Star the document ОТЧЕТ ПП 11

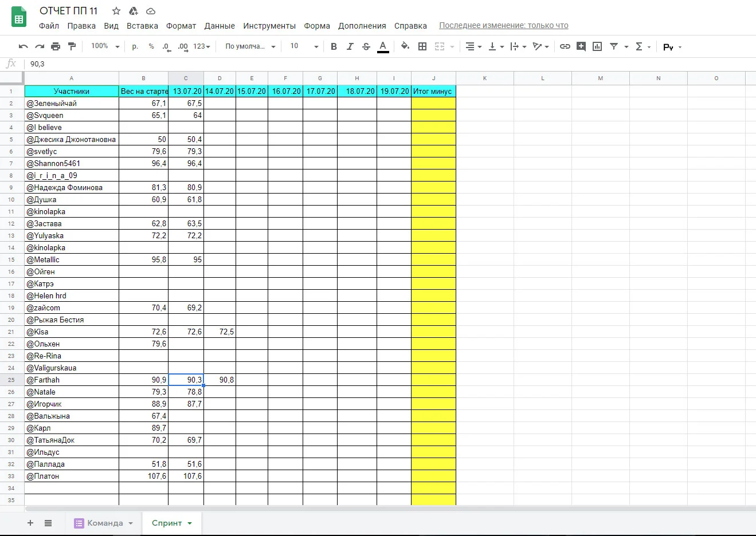116,11
